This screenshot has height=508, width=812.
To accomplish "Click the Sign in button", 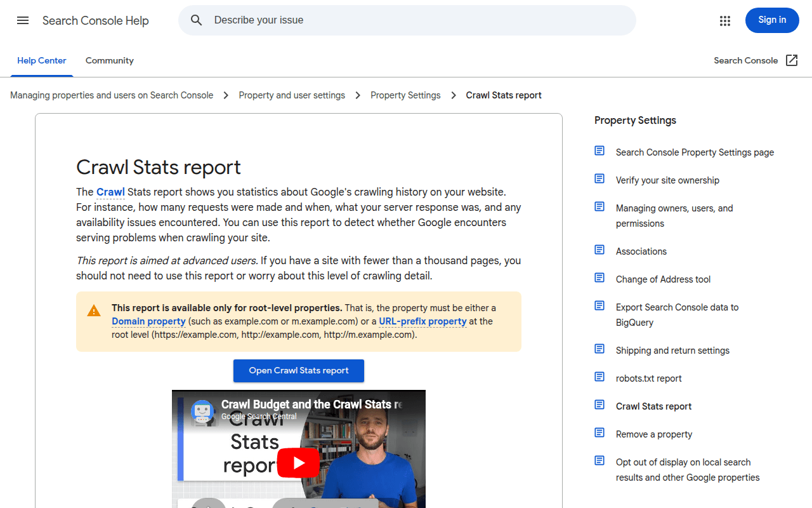I will [x=772, y=20].
